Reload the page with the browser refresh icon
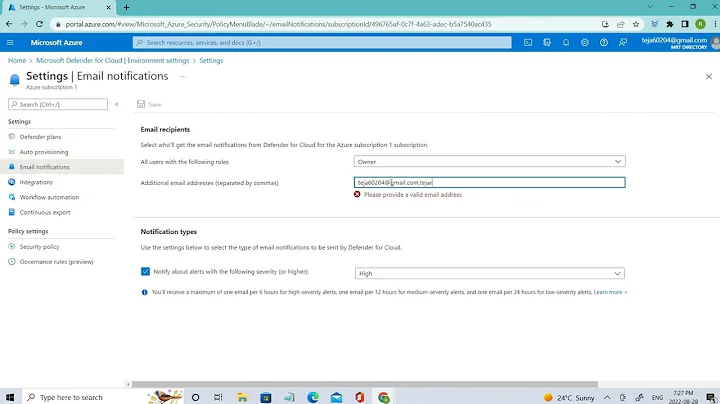The image size is (720, 404). click(39, 24)
